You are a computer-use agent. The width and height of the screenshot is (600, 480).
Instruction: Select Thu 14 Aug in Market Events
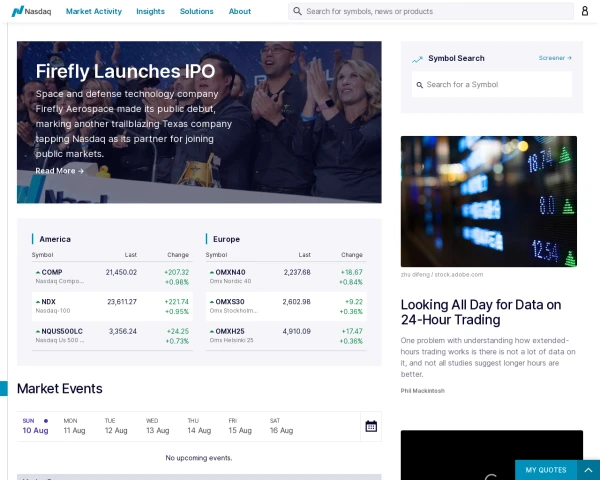pyautogui.click(x=199, y=426)
